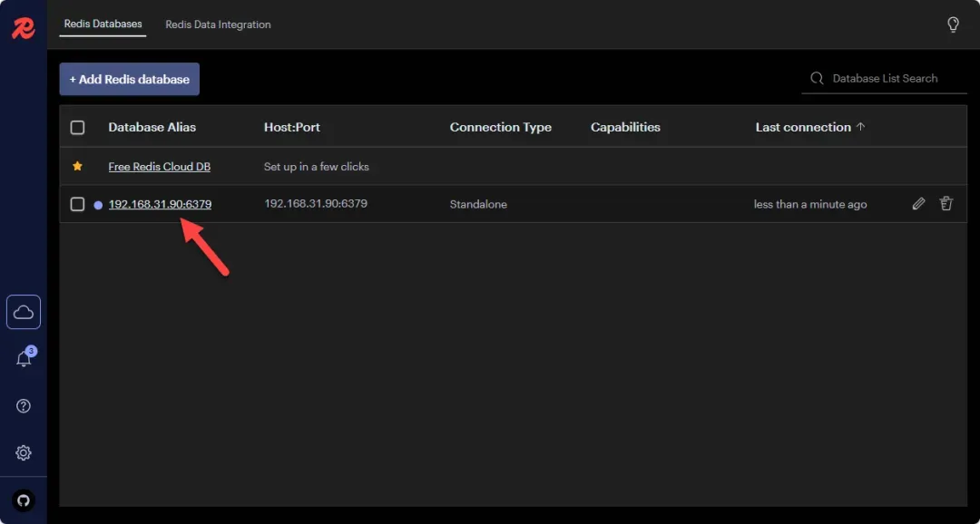Click the 'Set up in a few clicks' text

coord(317,167)
